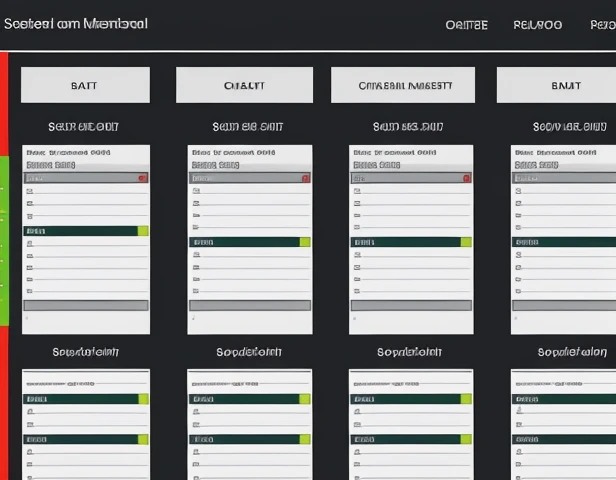Toggle the green square in the first top panel
The width and height of the screenshot is (616, 480).
[x=143, y=230]
